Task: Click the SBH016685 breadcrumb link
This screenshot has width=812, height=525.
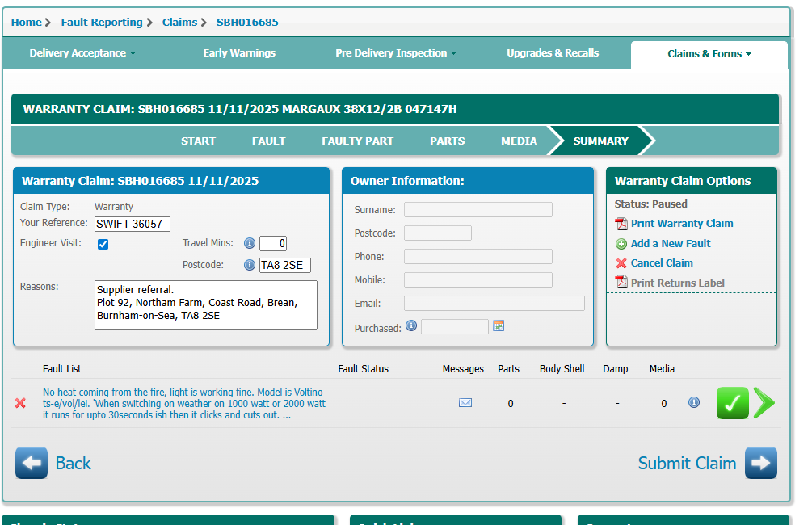Action: pyautogui.click(x=247, y=23)
